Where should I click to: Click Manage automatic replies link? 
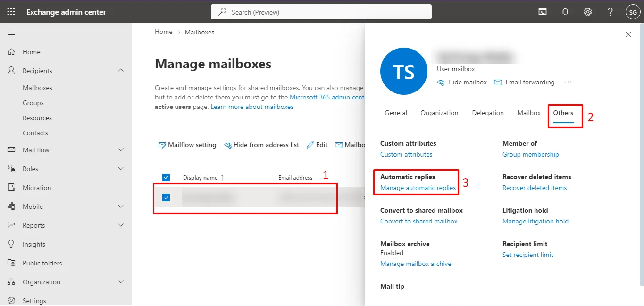[x=418, y=188]
